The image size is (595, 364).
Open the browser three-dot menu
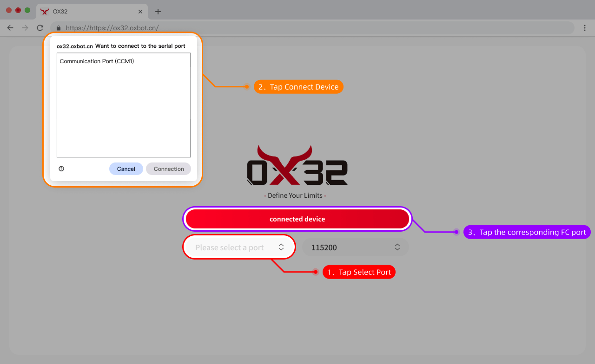point(585,28)
